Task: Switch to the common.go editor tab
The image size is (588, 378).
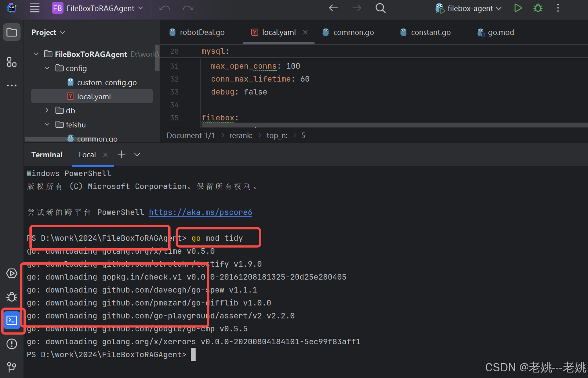Action: [x=348, y=32]
